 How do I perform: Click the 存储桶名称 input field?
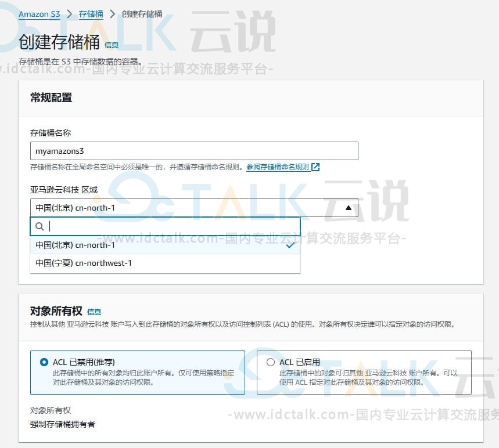tap(194, 151)
